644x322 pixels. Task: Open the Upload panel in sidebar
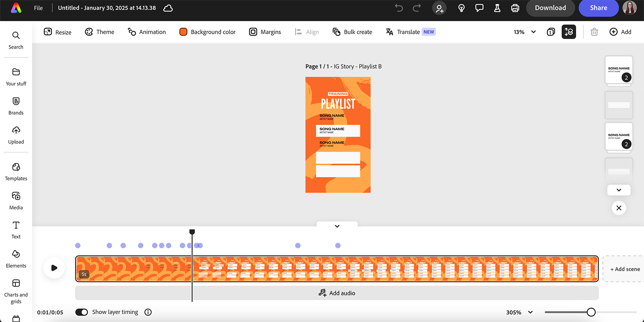pos(16,135)
